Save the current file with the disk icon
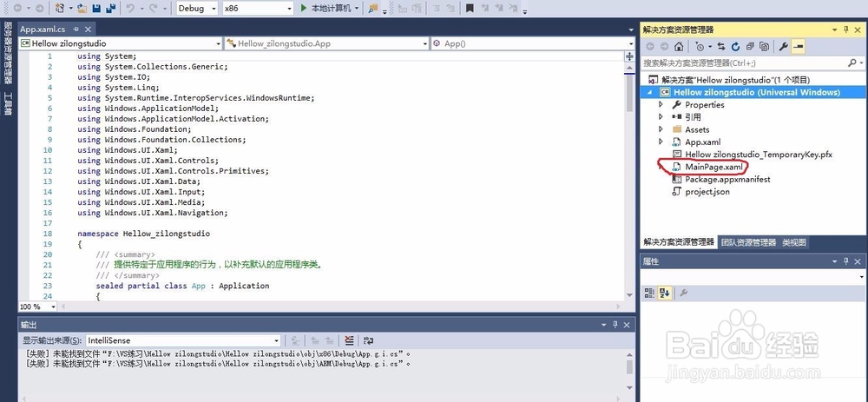This screenshot has width=868, height=402. coord(96,9)
